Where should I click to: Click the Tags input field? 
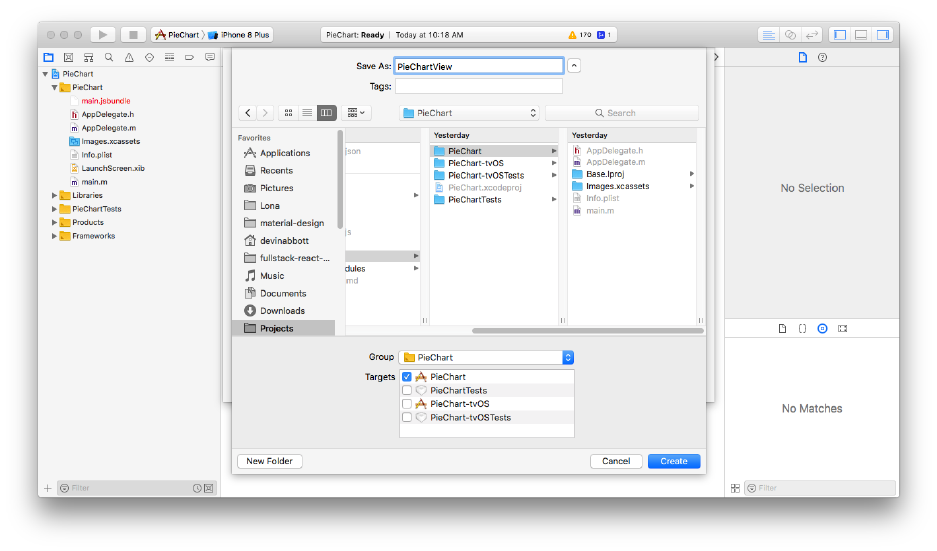(479, 87)
